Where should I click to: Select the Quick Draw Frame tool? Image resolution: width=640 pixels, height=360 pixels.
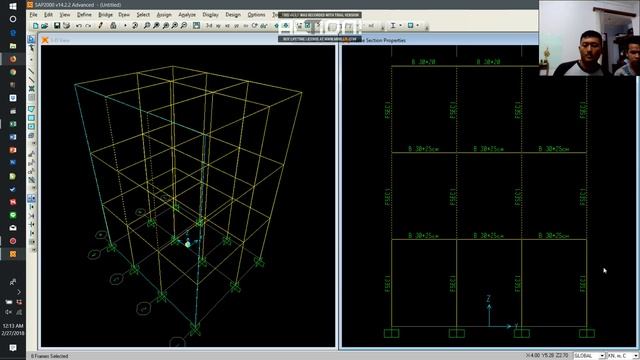[31, 80]
